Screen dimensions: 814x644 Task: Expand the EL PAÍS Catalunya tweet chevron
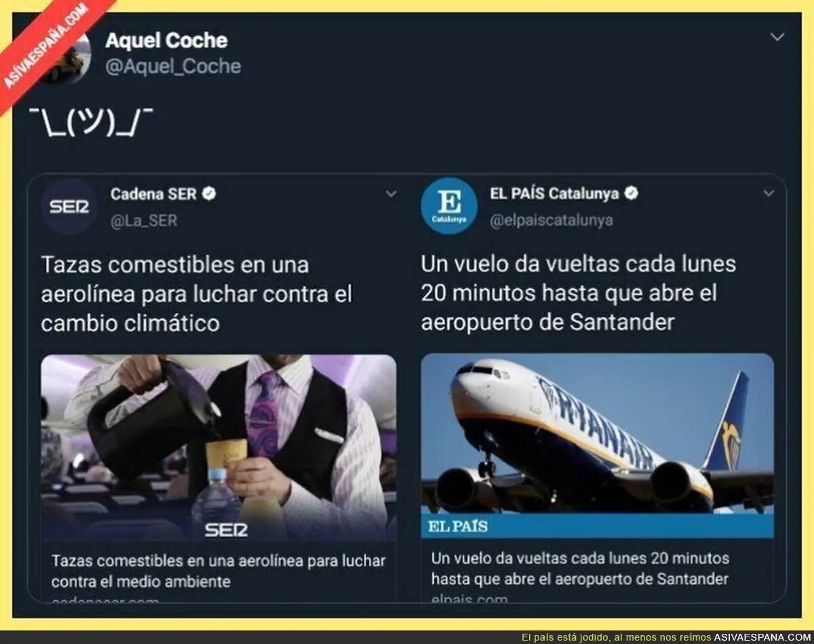769,194
